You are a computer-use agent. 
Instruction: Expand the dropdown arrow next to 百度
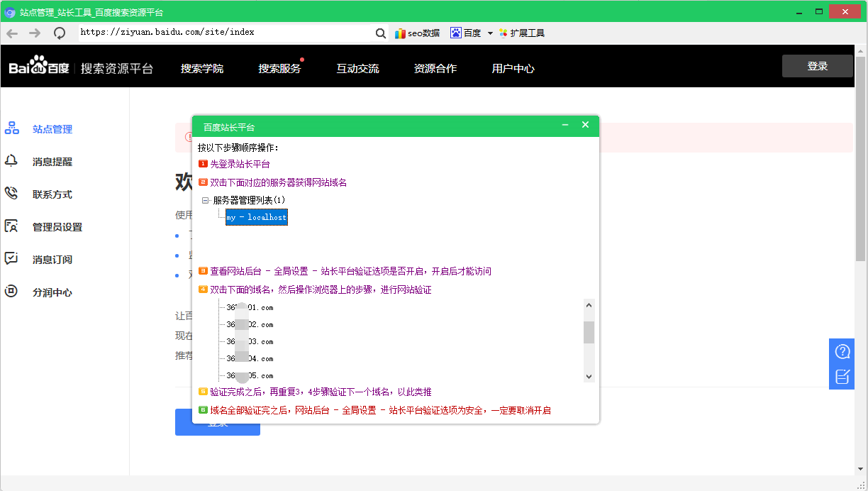click(x=490, y=33)
